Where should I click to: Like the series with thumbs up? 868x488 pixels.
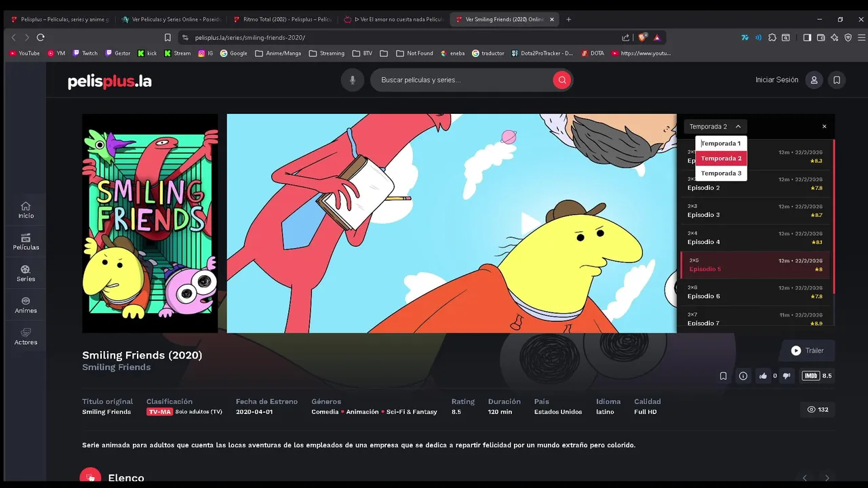[764, 375]
